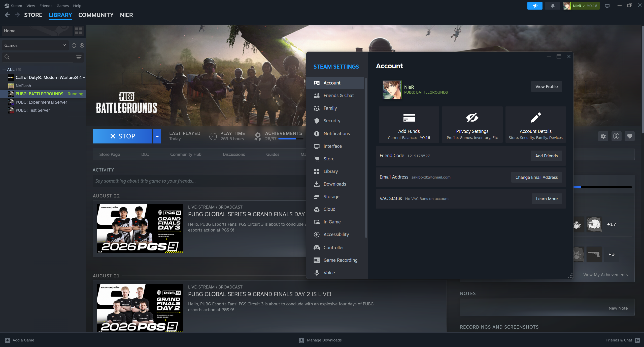Select Security settings category

pyautogui.click(x=335, y=121)
